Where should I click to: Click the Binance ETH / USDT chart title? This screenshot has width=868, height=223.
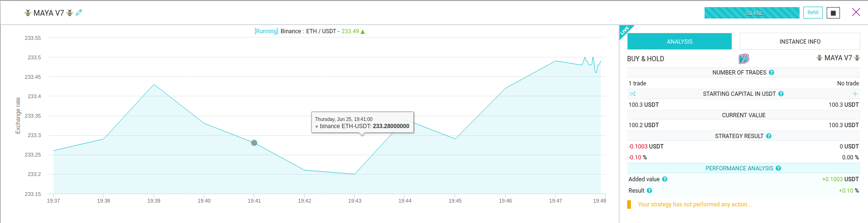309,31
